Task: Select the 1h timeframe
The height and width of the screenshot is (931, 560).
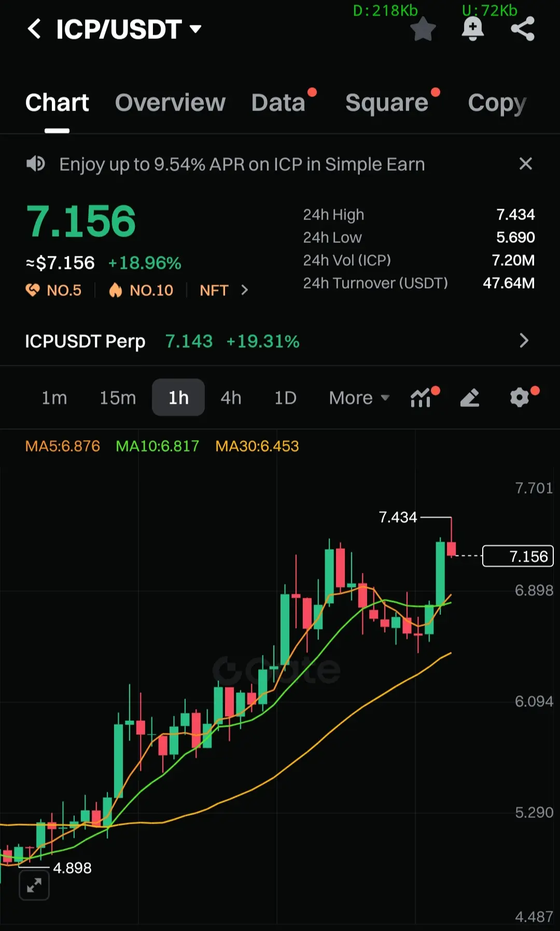Action: point(178,398)
